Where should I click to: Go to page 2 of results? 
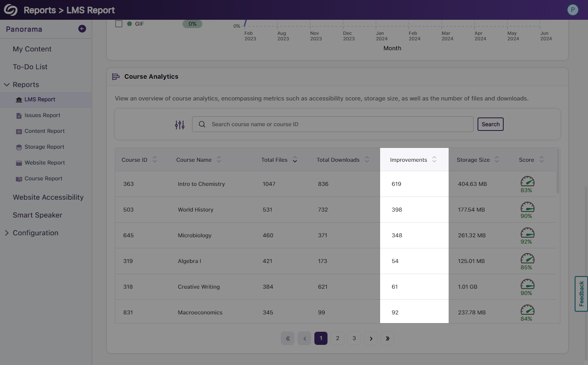[x=337, y=339]
